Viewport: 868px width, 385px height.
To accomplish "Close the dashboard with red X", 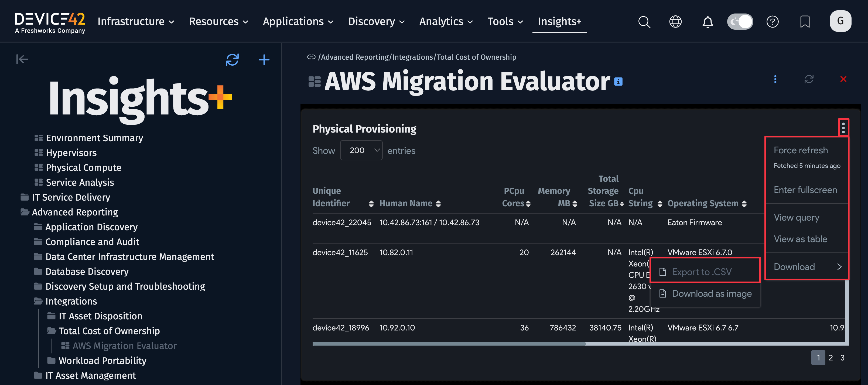I will [843, 79].
